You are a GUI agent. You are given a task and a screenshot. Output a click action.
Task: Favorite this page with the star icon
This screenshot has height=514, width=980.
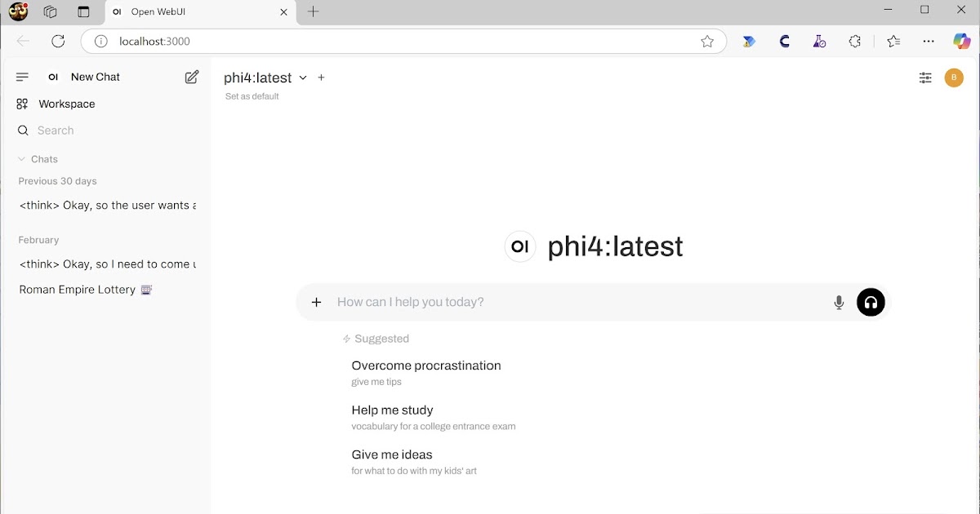pyautogui.click(x=707, y=42)
